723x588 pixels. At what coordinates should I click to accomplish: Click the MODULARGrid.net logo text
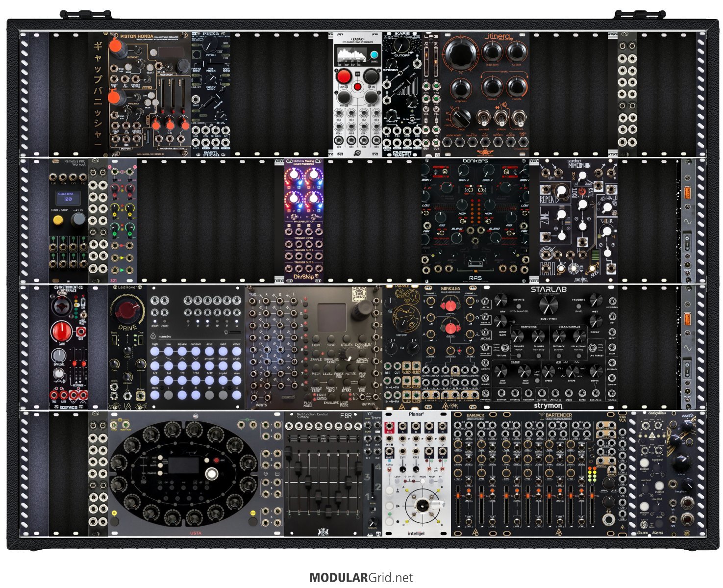tap(361, 578)
